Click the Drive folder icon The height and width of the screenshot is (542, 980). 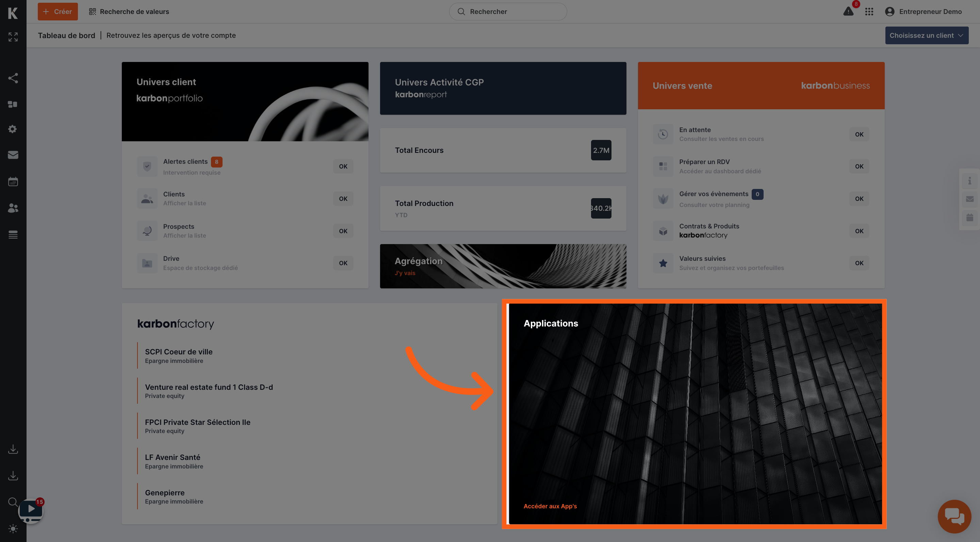click(147, 263)
